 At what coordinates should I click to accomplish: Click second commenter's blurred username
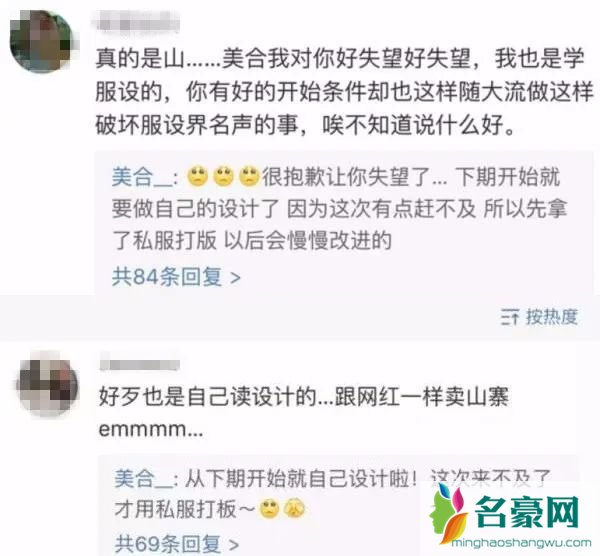(140, 365)
